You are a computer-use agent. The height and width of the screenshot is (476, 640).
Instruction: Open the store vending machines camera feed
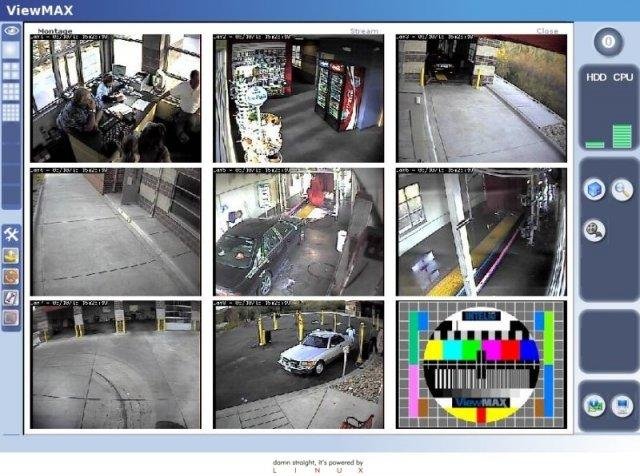click(x=298, y=98)
